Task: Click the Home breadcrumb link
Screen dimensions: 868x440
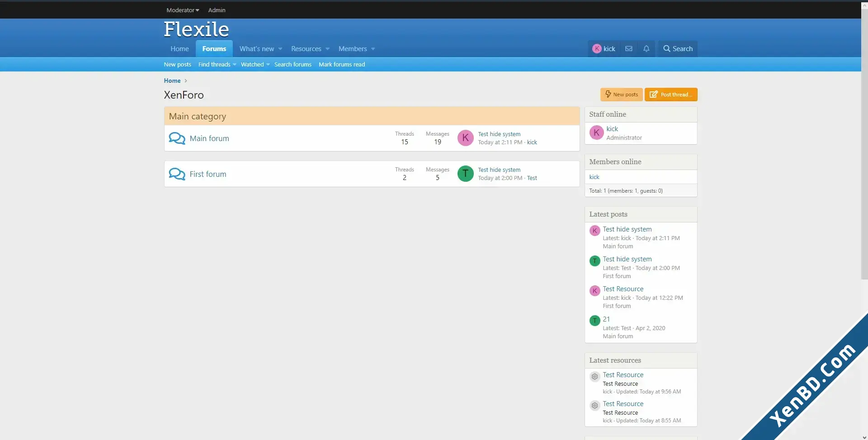Action: (x=172, y=80)
